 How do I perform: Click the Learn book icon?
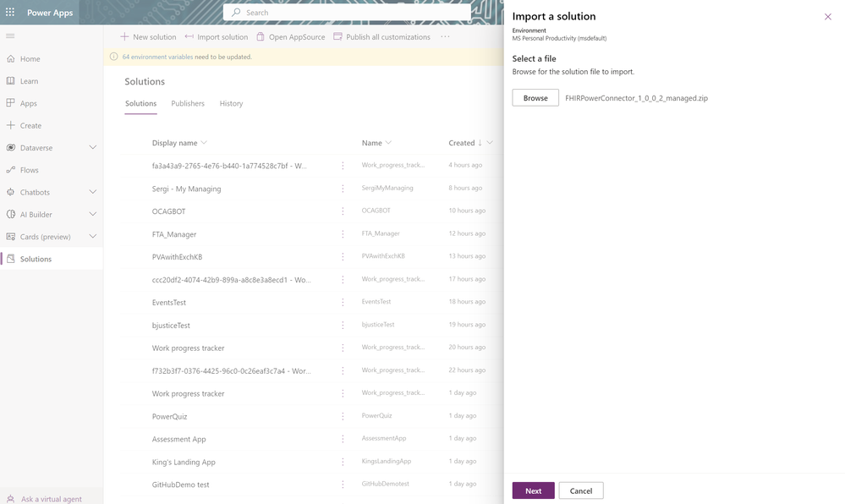pyautogui.click(x=11, y=80)
